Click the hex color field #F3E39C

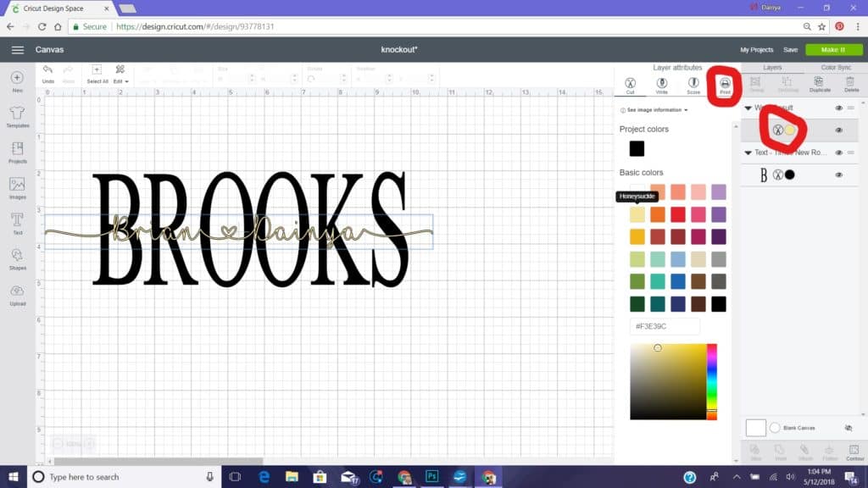665,326
